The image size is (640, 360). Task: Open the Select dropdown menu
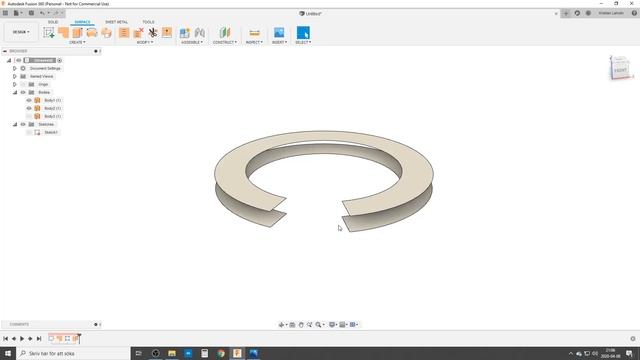pos(303,42)
